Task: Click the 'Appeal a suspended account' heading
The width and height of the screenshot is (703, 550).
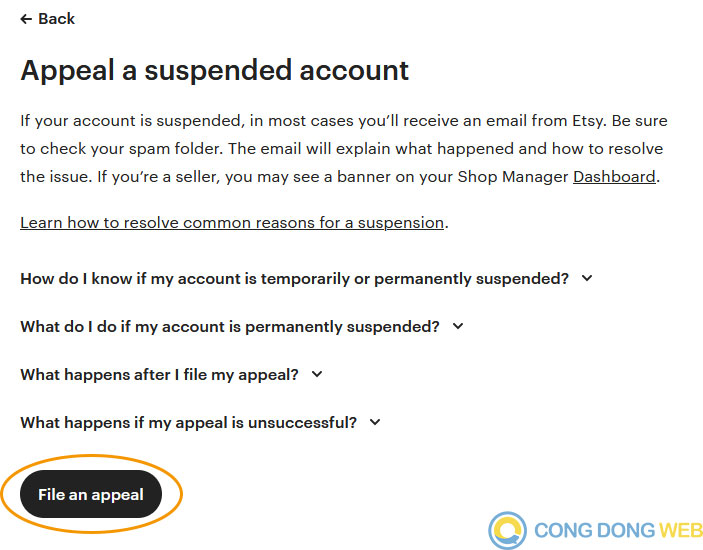Action: tap(214, 70)
